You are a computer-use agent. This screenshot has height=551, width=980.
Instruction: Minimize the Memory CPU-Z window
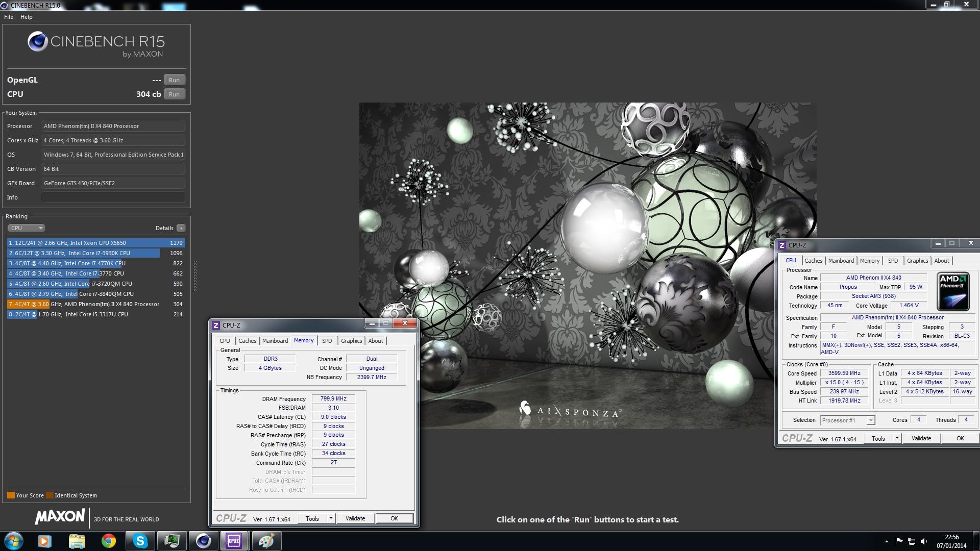pos(372,323)
